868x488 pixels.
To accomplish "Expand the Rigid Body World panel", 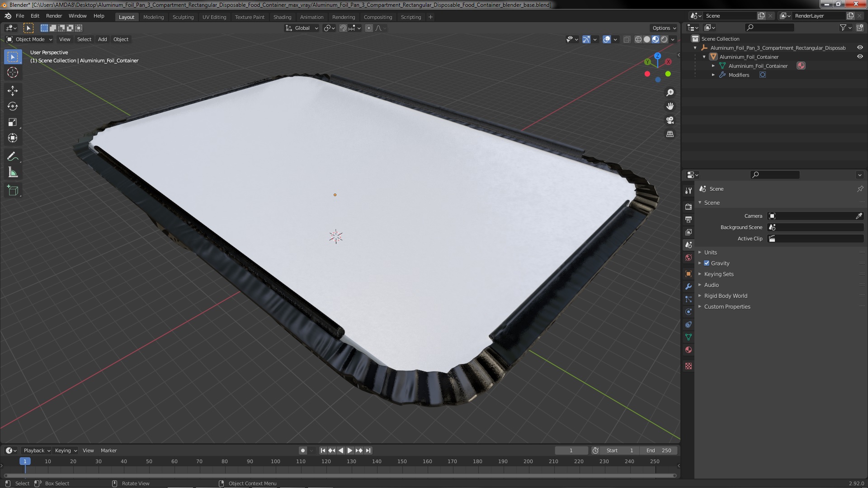I will 725,296.
